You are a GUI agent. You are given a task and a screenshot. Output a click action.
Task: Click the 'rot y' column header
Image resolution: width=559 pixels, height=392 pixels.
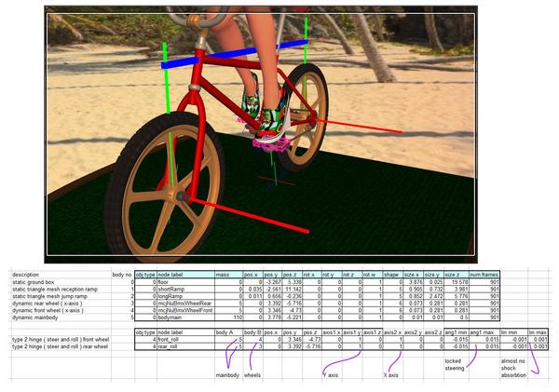[332, 275]
